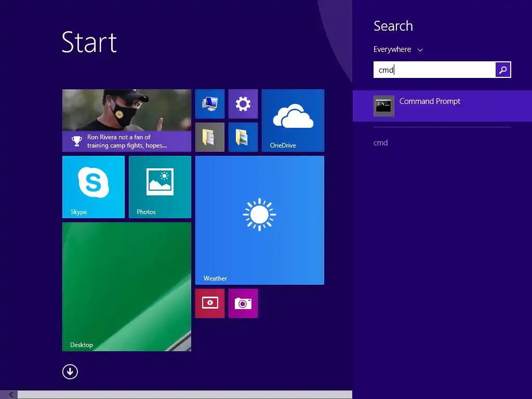Open the Weather tile
532x399 pixels.
click(260, 220)
